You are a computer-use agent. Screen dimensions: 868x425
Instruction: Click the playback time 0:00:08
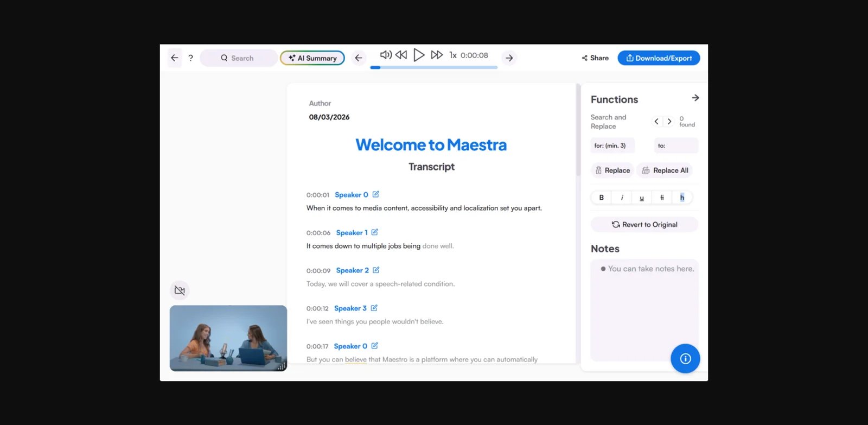[474, 55]
